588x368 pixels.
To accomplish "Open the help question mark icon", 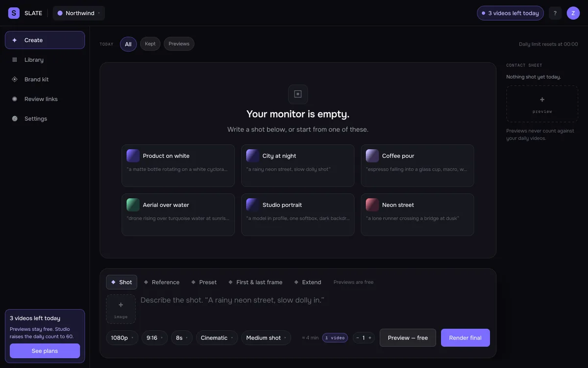I will pos(555,13).
